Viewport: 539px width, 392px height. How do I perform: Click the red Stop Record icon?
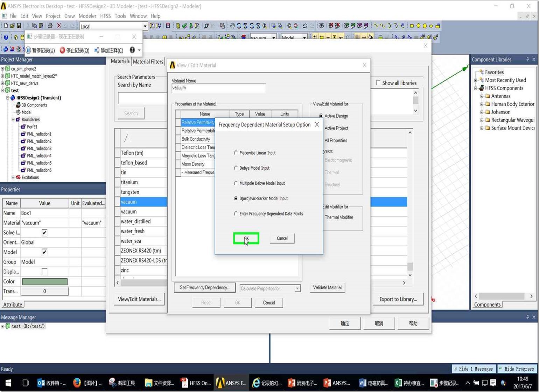point(62,50)
